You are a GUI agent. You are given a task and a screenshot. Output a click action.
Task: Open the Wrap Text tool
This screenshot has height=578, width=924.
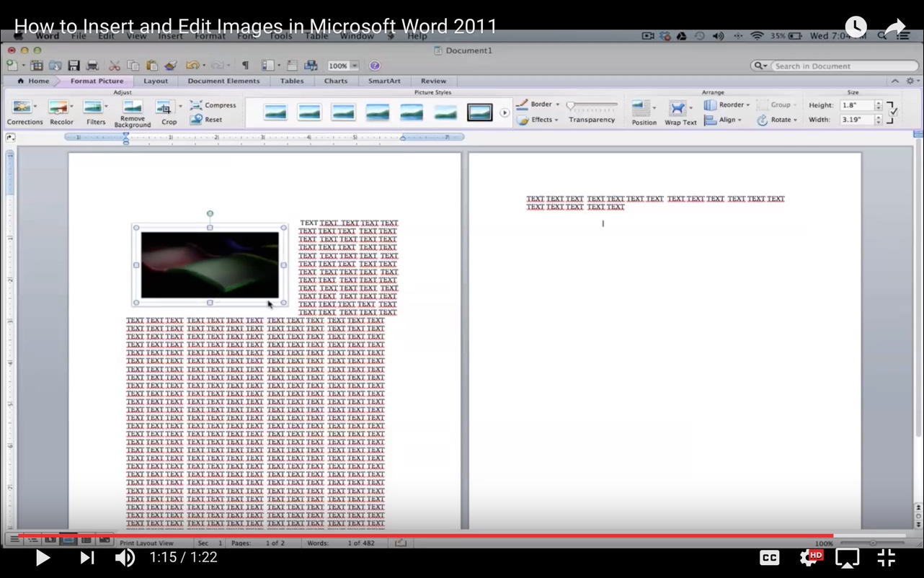[x=680, y=112]
